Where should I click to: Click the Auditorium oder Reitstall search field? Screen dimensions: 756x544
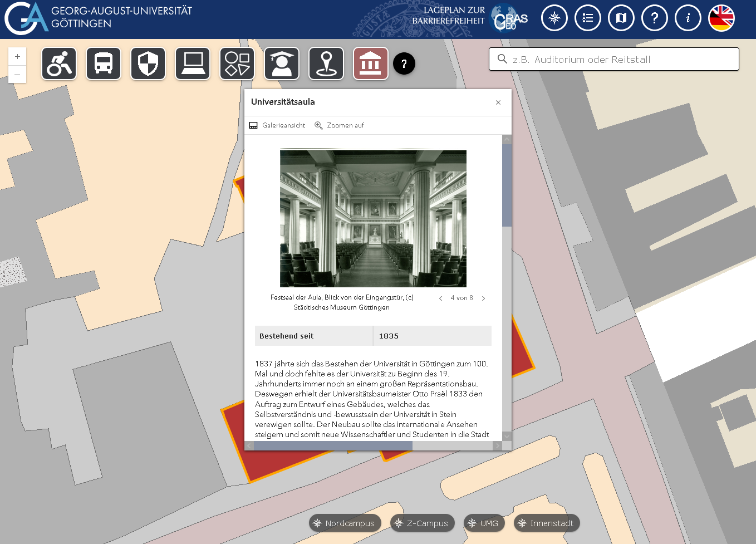point(612,59)
